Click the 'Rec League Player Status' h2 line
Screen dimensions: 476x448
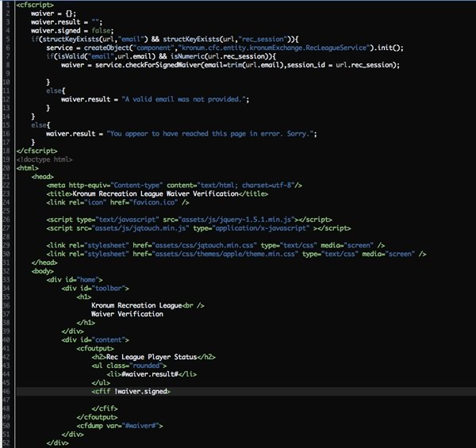tap(153, 357)
